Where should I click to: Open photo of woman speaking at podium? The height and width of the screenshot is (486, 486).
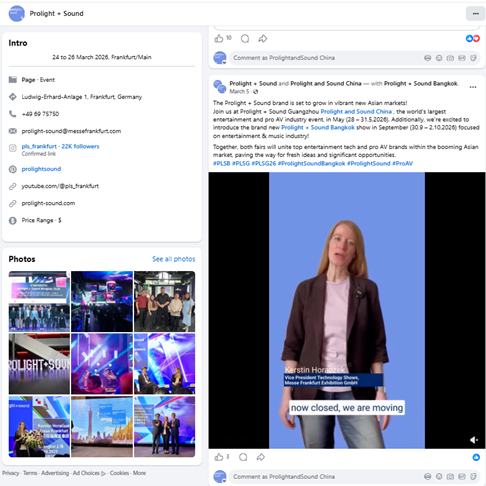tap(39, 426)
